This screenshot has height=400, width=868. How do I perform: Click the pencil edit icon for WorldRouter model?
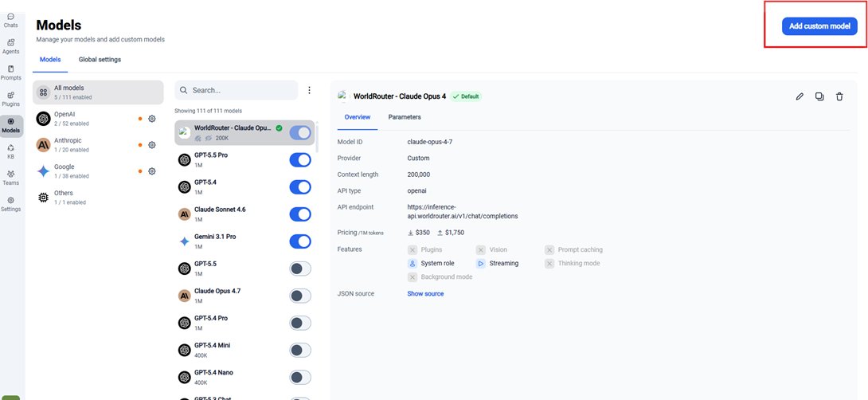point(800,96)
